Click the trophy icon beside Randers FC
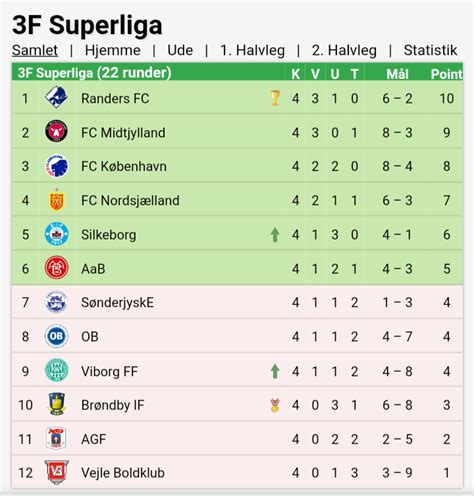Image resolution: width=474 pixels, height=496 pixels. click(275, 98)
